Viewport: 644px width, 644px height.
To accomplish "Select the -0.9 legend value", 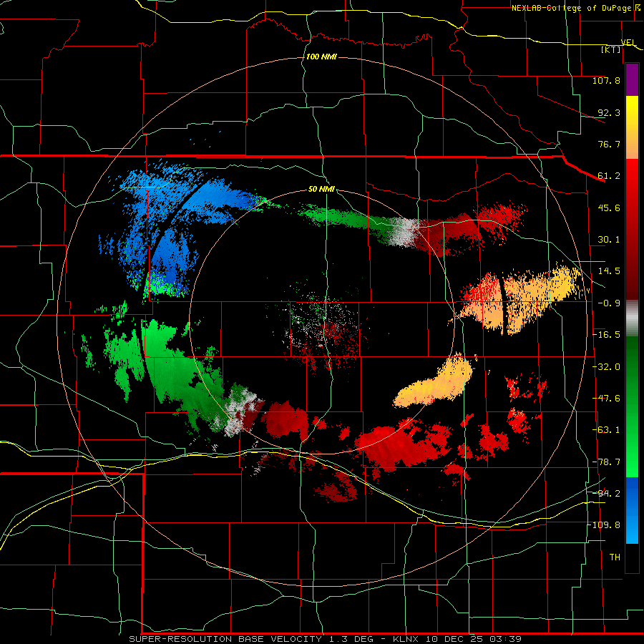I will coord(609,303).
